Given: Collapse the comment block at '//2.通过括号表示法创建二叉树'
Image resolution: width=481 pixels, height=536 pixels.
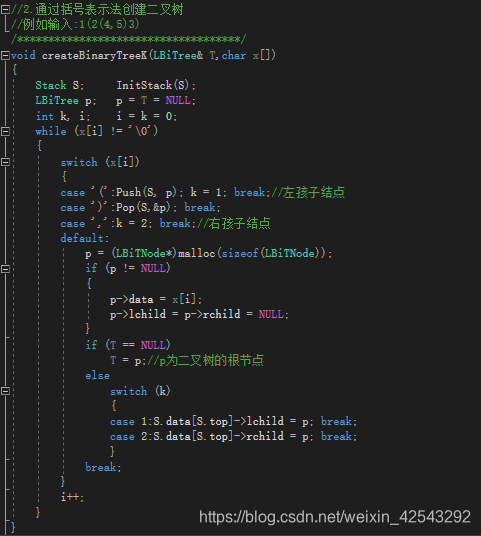Looking at the screenshot, I should tap(5, 9).
